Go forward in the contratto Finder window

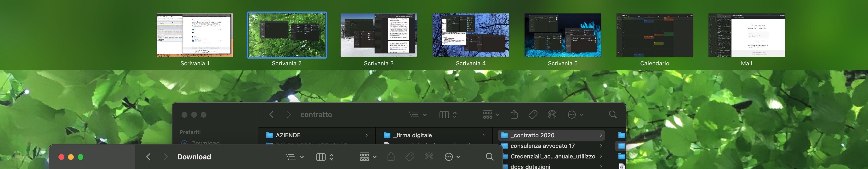pyautogui.click(x=288, y=115)
